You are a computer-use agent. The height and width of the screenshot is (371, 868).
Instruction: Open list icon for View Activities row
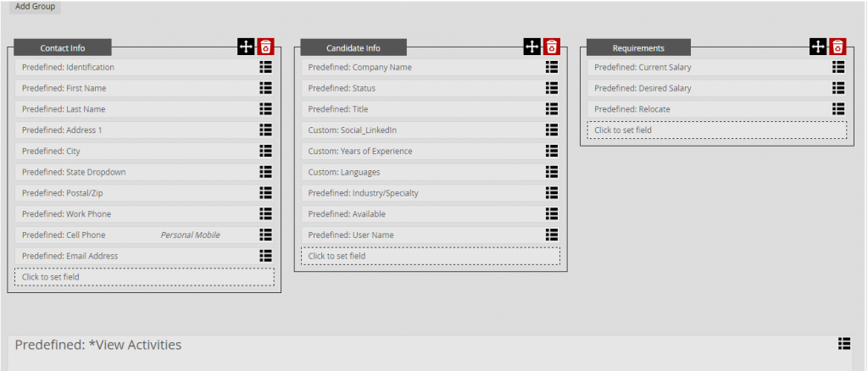pyautogui.click(x=844, y=343)
